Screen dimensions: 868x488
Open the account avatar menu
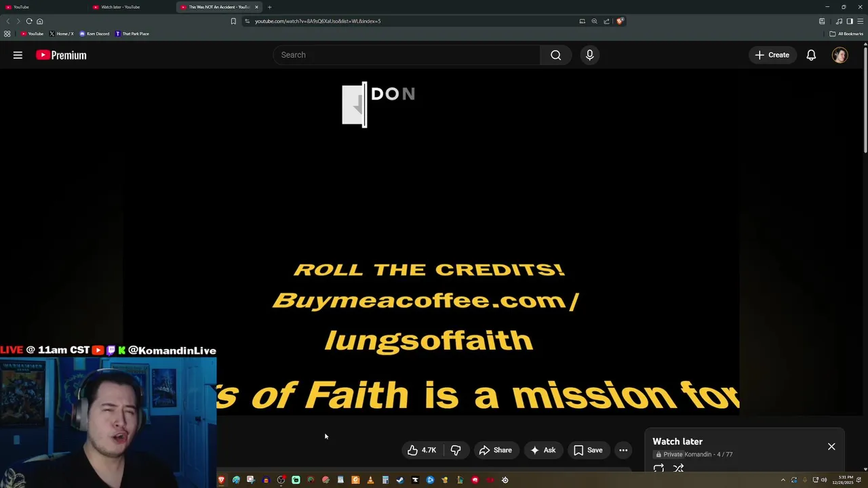(840, 55)
